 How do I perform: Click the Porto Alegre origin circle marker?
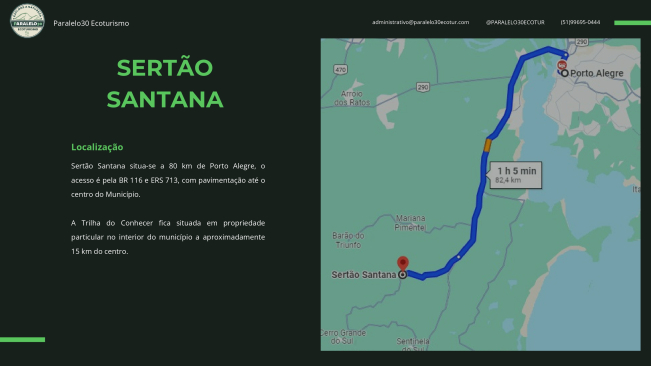tap(565, 73)
